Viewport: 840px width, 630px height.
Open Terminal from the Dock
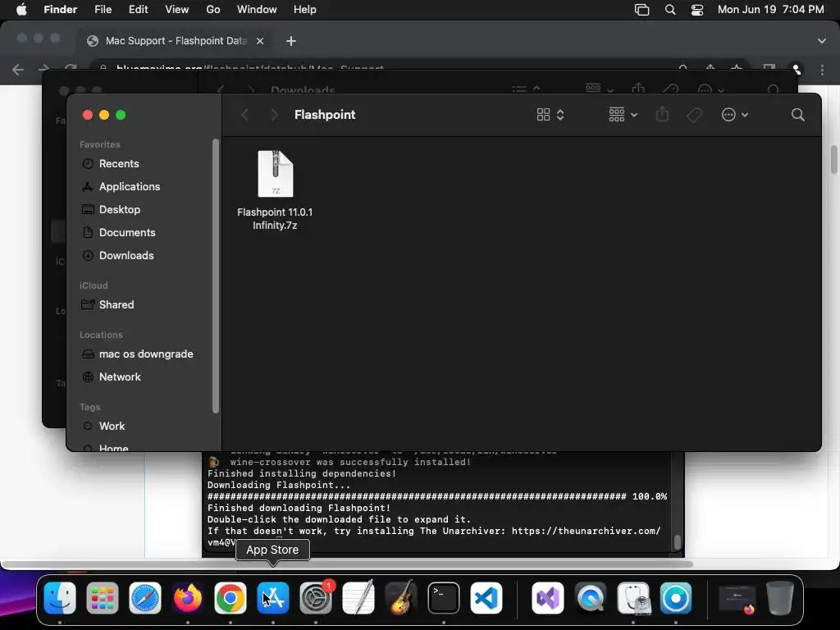(x=444, y=598)
